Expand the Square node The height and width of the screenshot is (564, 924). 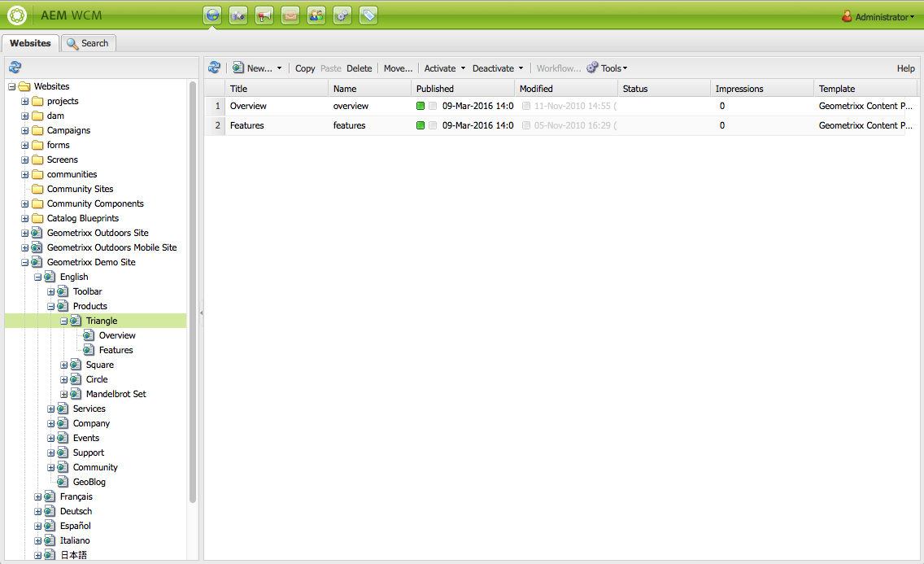63,365
